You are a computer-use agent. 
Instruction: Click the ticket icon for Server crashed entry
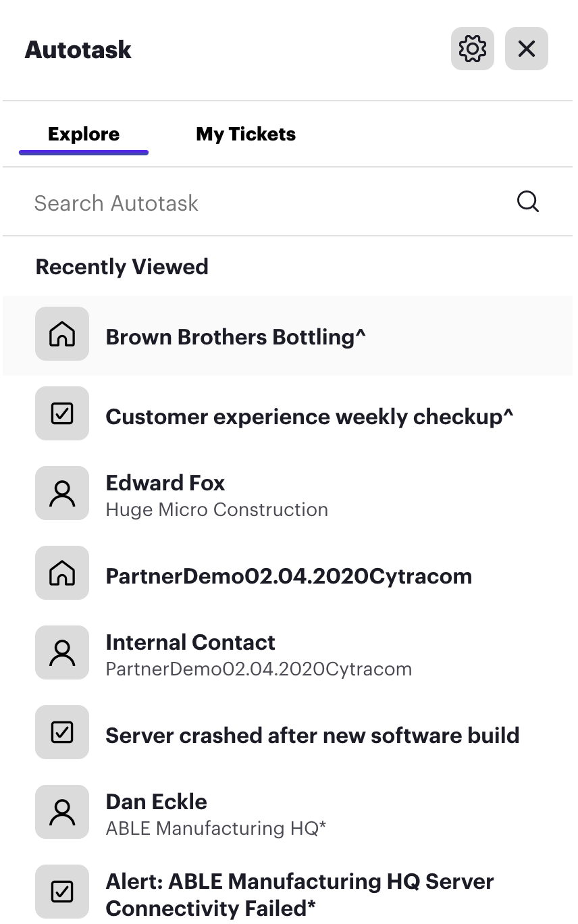click(x=62, y=732)
